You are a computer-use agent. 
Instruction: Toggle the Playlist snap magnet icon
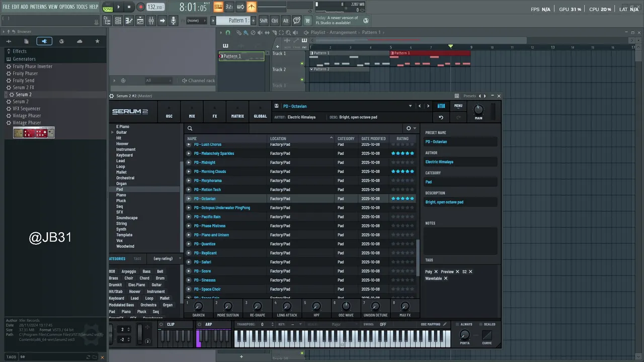click(x=228, y=33)
